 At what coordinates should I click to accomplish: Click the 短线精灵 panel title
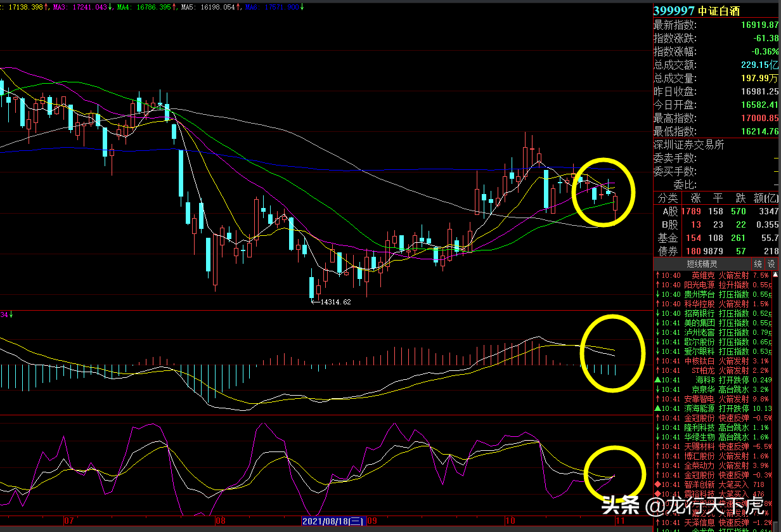(702, 264)
